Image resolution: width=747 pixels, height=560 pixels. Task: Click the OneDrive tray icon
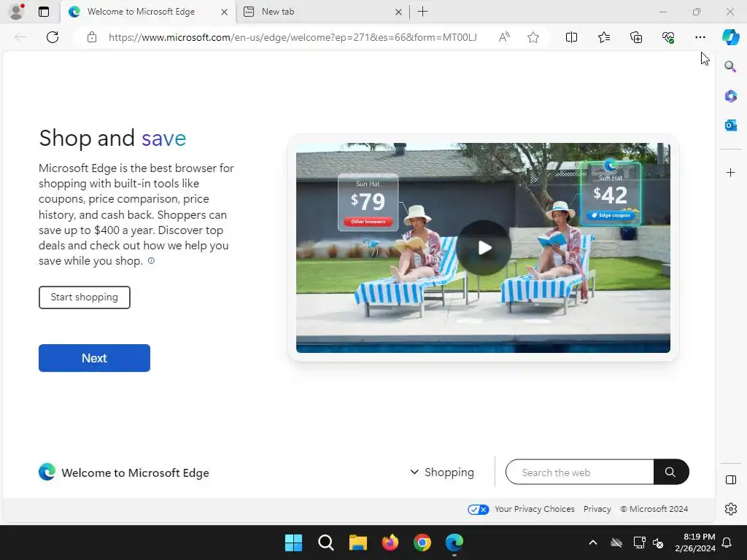tap(616, 542)
